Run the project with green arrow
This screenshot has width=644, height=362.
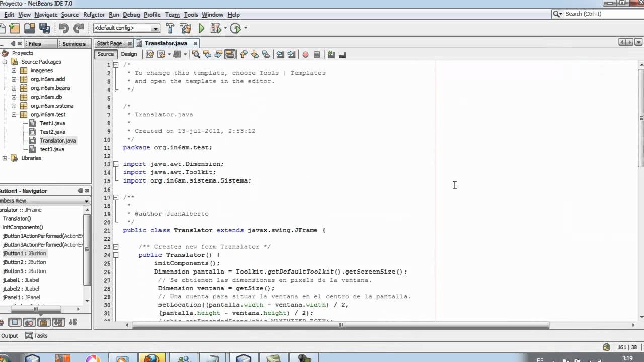(201, 28)
